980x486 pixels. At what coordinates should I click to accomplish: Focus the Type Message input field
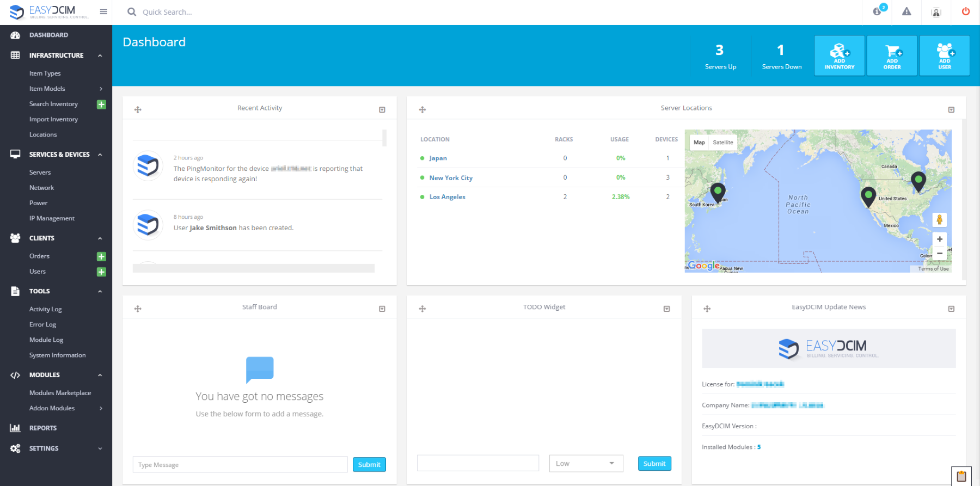240,465
